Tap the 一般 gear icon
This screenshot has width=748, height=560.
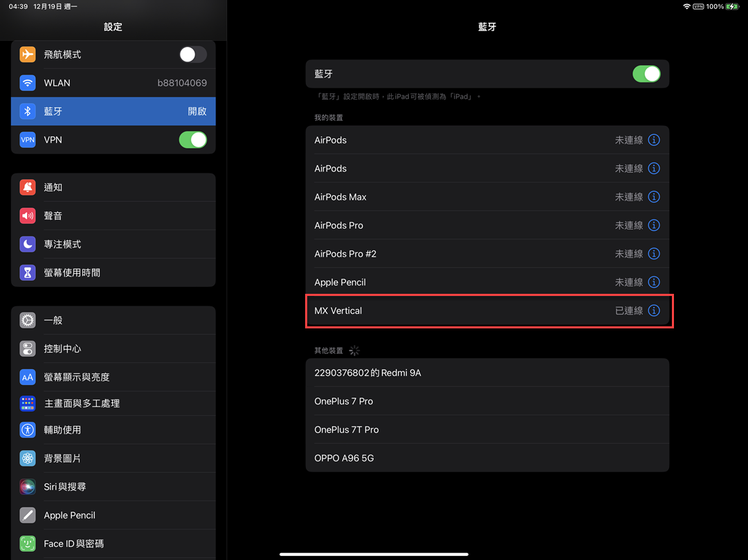28,320
